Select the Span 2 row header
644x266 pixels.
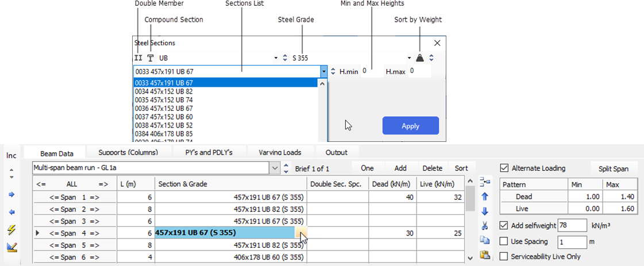[x=75, y=209]
